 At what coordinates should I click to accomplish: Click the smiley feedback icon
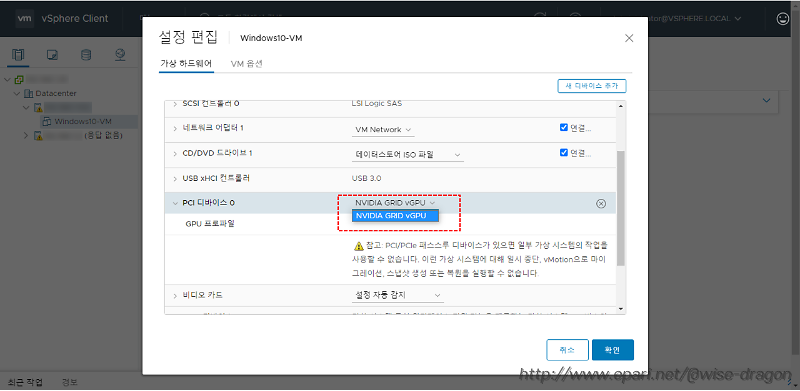(782, 19)
